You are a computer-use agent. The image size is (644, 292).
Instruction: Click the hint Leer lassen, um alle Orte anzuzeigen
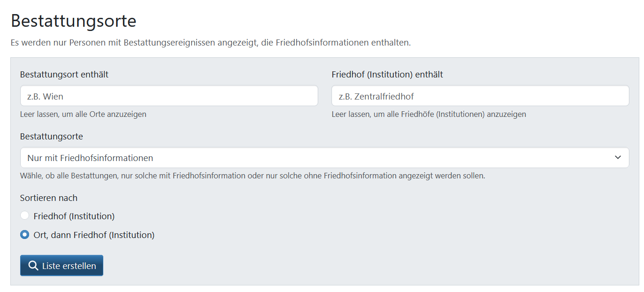[83, 114]
